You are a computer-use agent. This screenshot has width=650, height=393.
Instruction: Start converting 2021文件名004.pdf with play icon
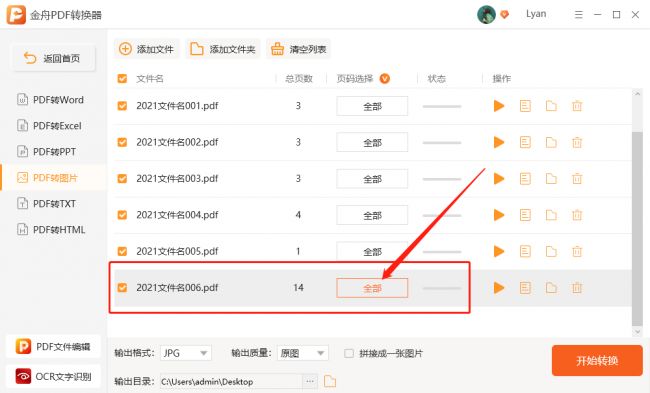click(x=499, y=215)
